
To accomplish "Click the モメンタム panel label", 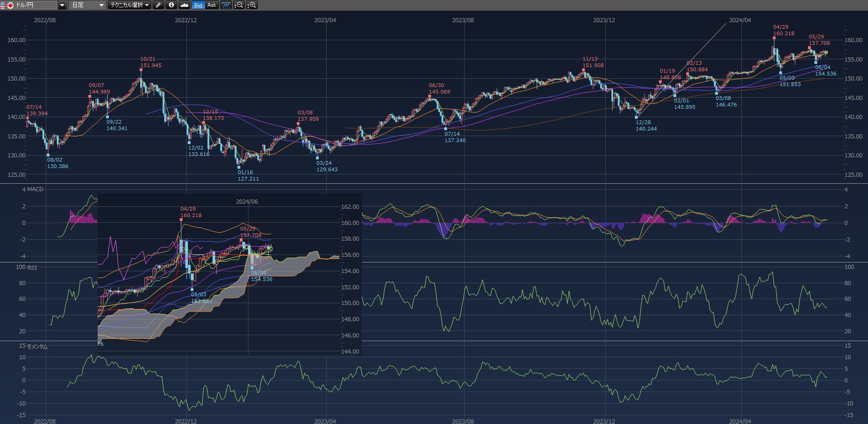I will 37,347.
